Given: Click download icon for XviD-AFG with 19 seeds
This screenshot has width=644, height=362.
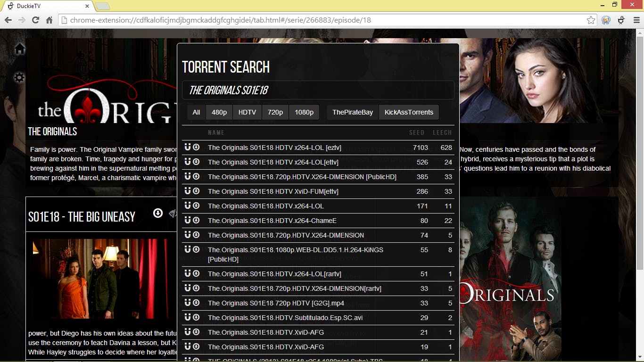Looking at the screenshot, I should pos(196,346).
